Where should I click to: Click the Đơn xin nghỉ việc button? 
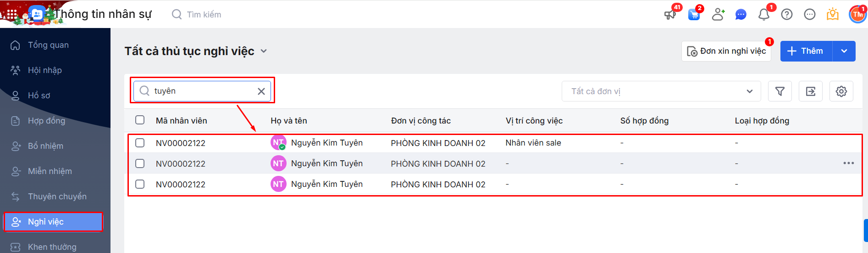726,51
